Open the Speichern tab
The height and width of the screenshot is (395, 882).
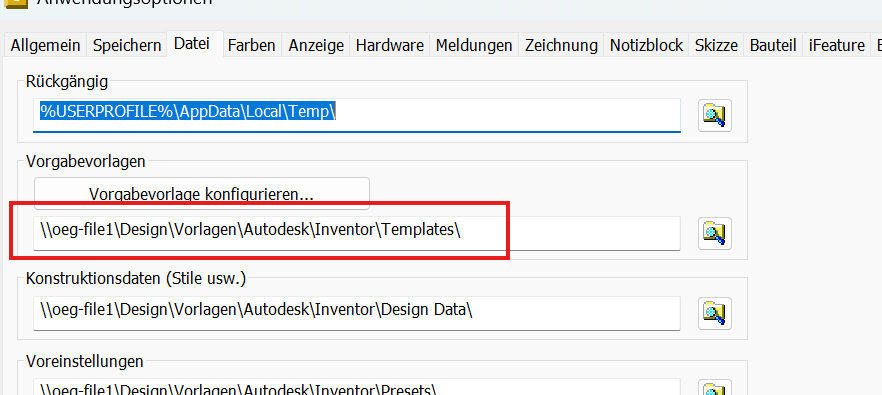[x=127, y=45]
